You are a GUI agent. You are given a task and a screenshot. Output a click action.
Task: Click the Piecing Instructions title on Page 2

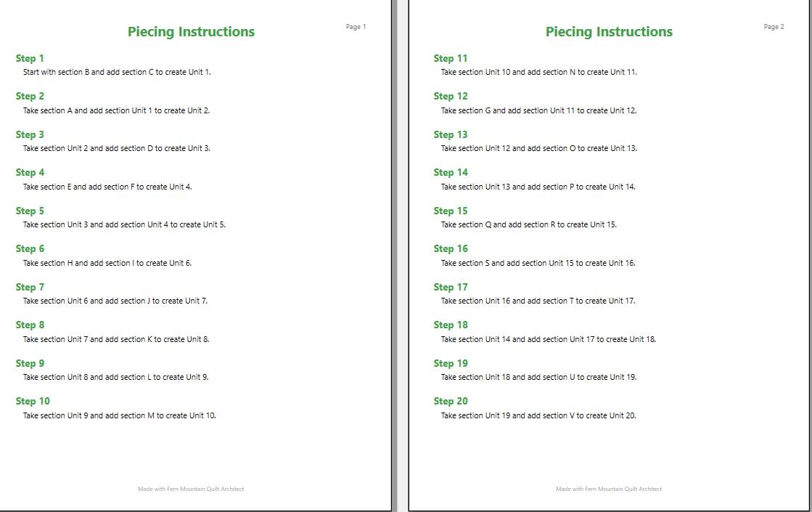tap(609, 32)
